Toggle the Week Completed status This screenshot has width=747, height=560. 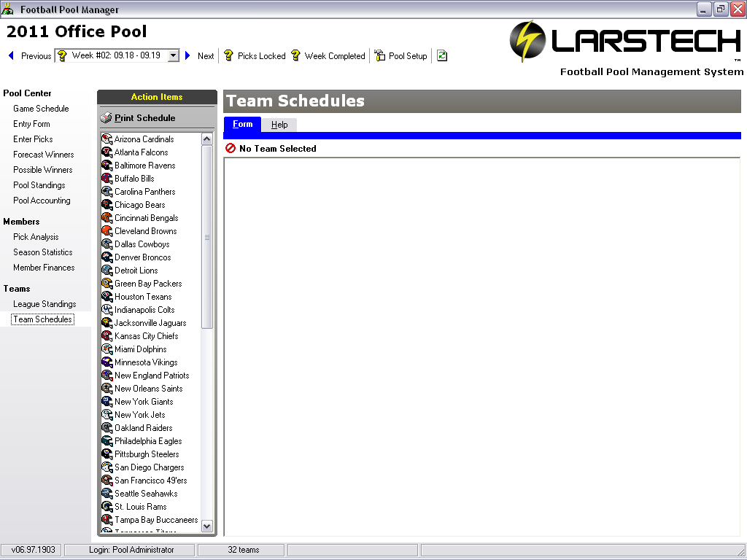328,56
